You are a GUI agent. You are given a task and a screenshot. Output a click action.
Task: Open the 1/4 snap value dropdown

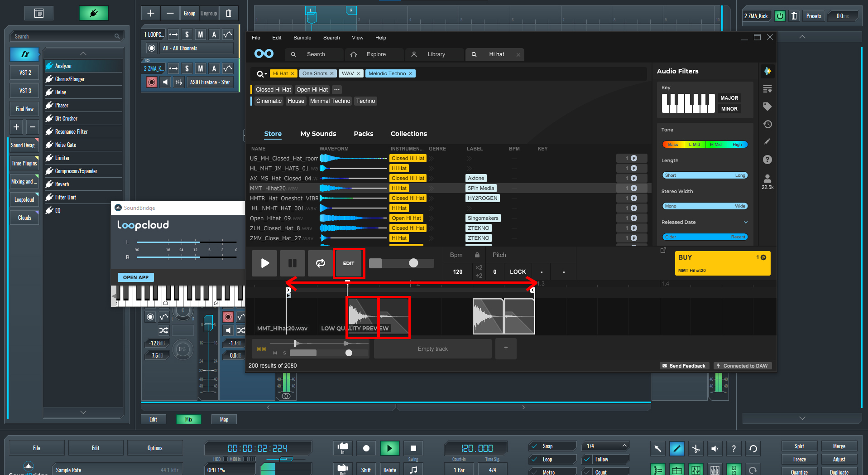click(606, 446)
